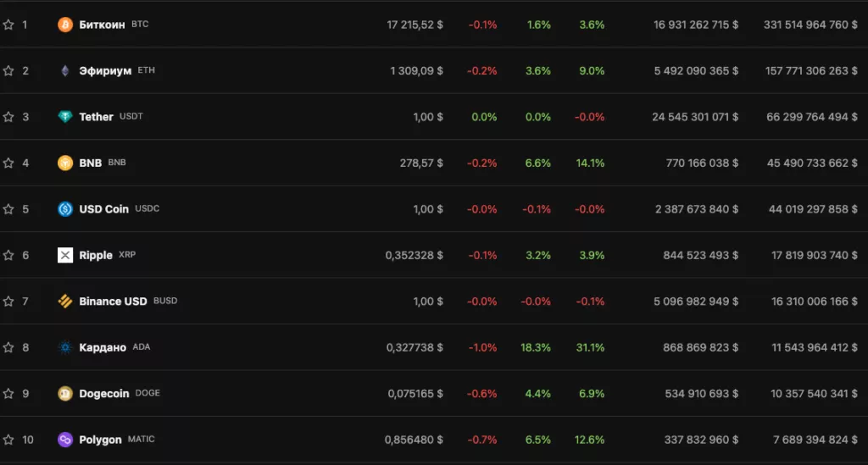Click the Polygon purple logo icon
The image size is (868, 465).
click(65, 440)
